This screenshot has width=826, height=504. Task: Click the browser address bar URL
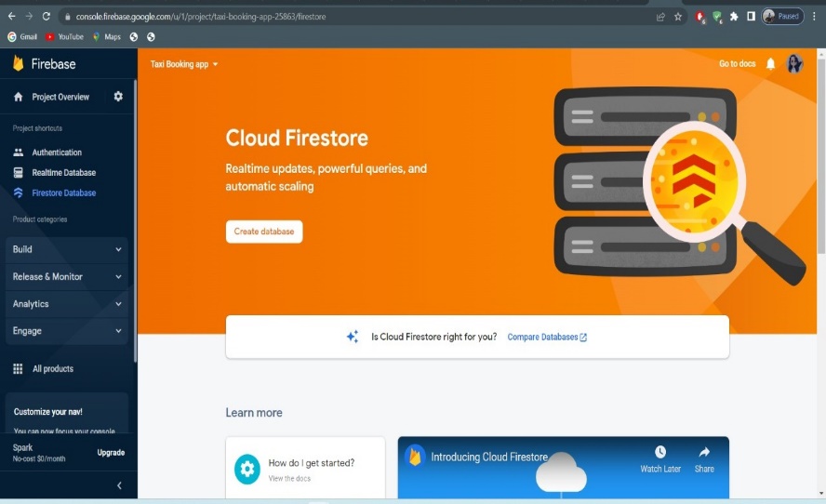pyautogui.click(x=201, y=17)
